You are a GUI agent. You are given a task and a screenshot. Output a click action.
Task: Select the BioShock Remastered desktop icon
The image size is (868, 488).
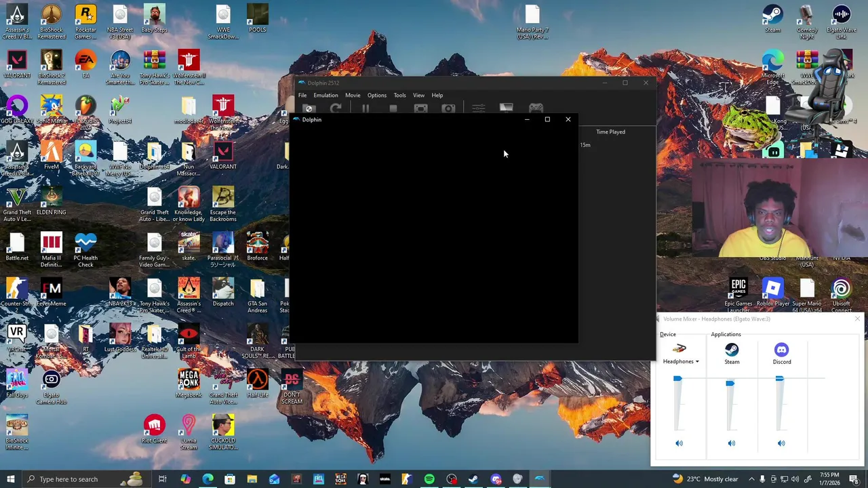51,22
